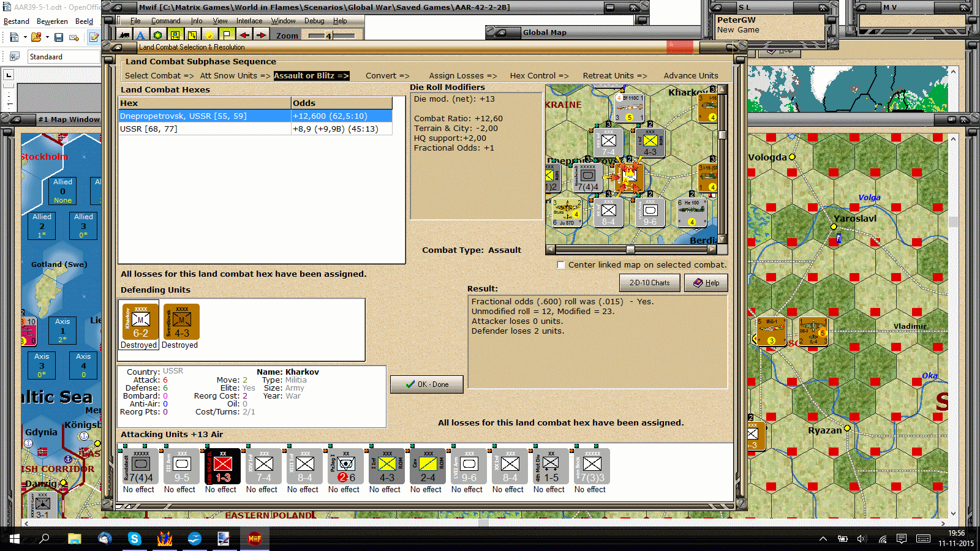Select the Rundstedt 7(4)4 attacking unit

[x=140, y=467]
